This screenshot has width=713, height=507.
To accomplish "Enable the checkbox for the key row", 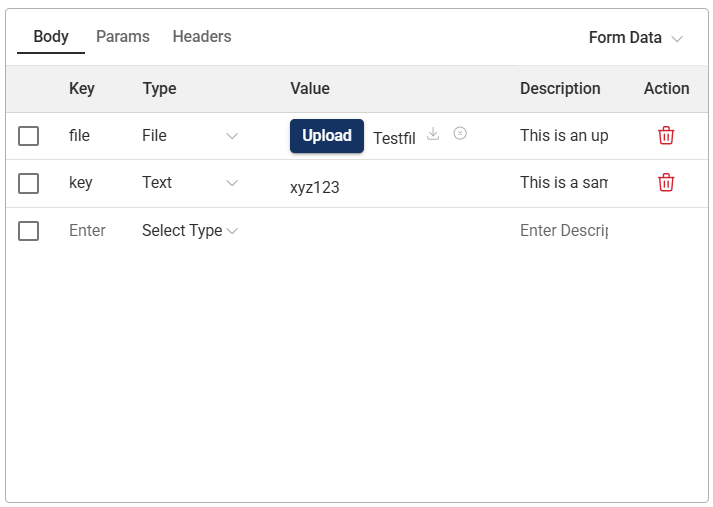I will [x=29, y=183].
